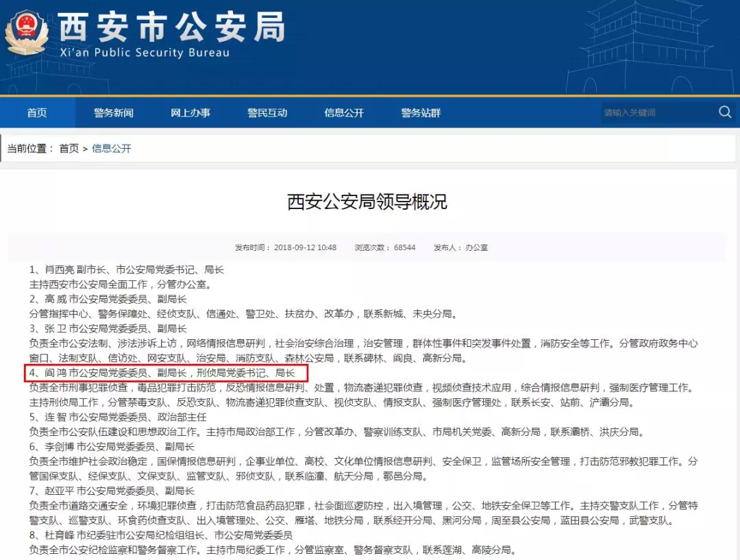740x560 pixels.
Task: Click the line starting 1、肖西亮 副市长
Action: (x=127, y=269)
